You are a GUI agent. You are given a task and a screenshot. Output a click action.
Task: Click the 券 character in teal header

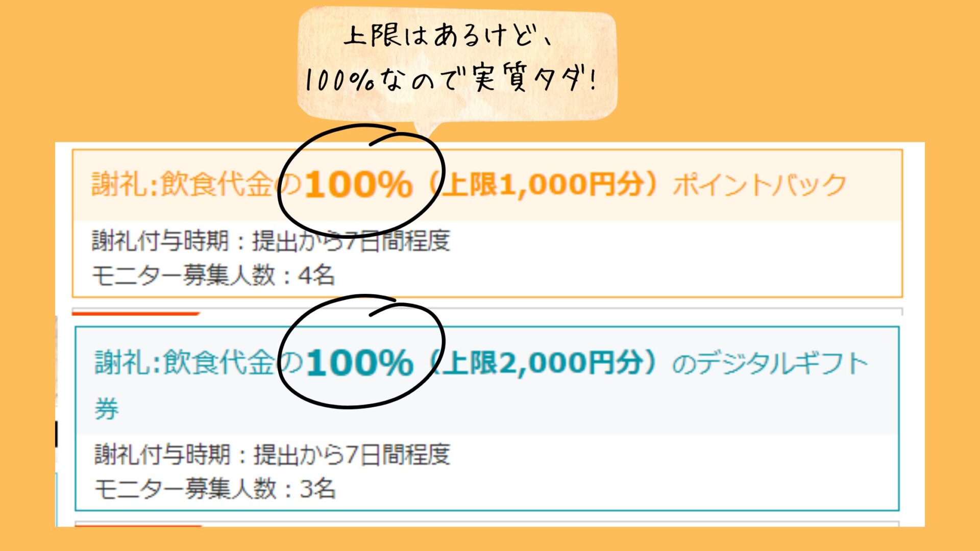(x=107, y=409)
